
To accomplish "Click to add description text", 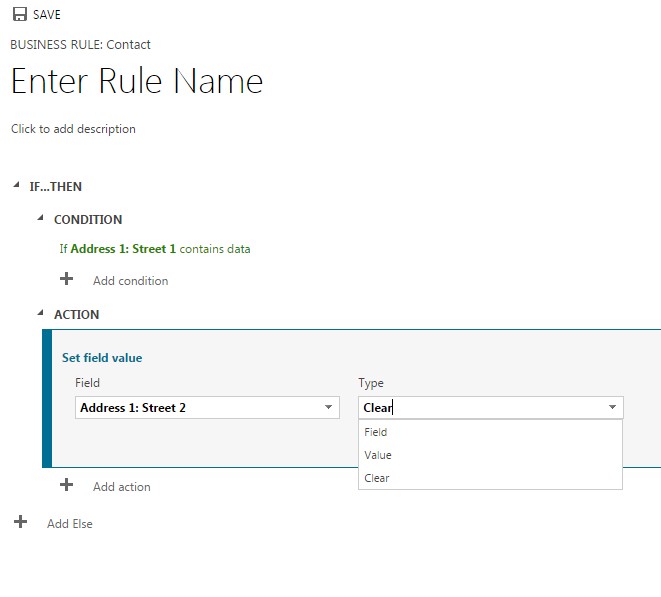I will tap(73, 129).
